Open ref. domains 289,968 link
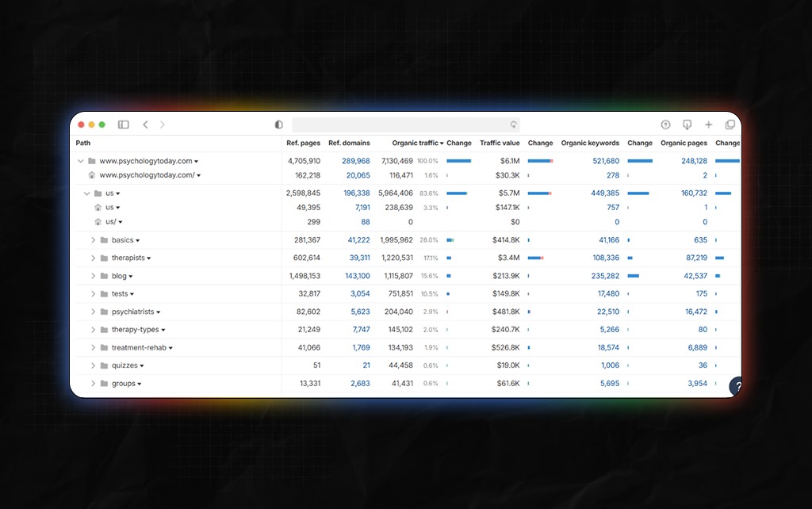Viewport: 812px width, 509px height. [x=356, y=161]
